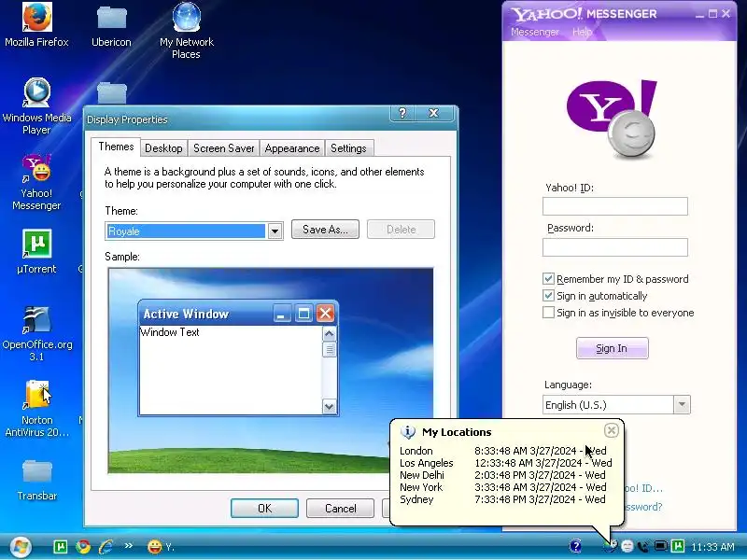The width and height of the screenshot is (747, 560).
Task: Click the taskbar clock showing 11:33 AM
Action: click(x=712, y=547)
